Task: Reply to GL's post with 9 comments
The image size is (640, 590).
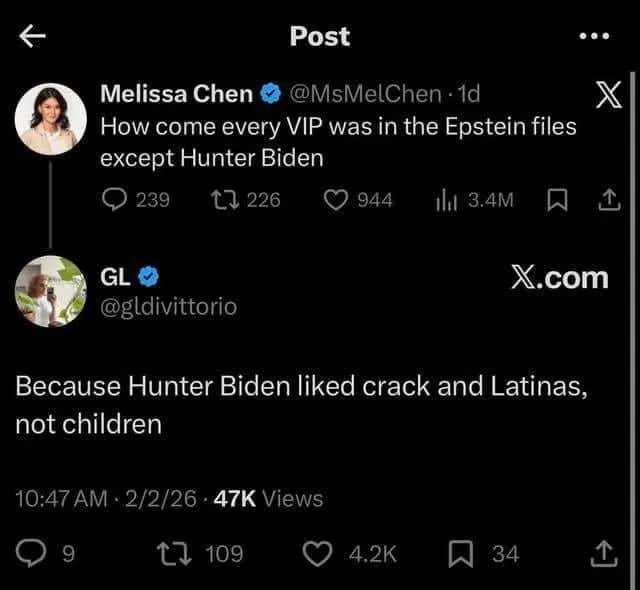Action: point(31,553)
